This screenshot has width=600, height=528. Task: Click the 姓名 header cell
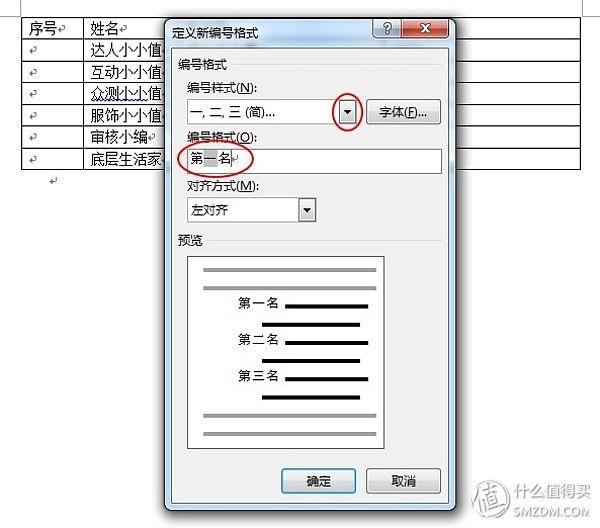[x=125, y=28]
